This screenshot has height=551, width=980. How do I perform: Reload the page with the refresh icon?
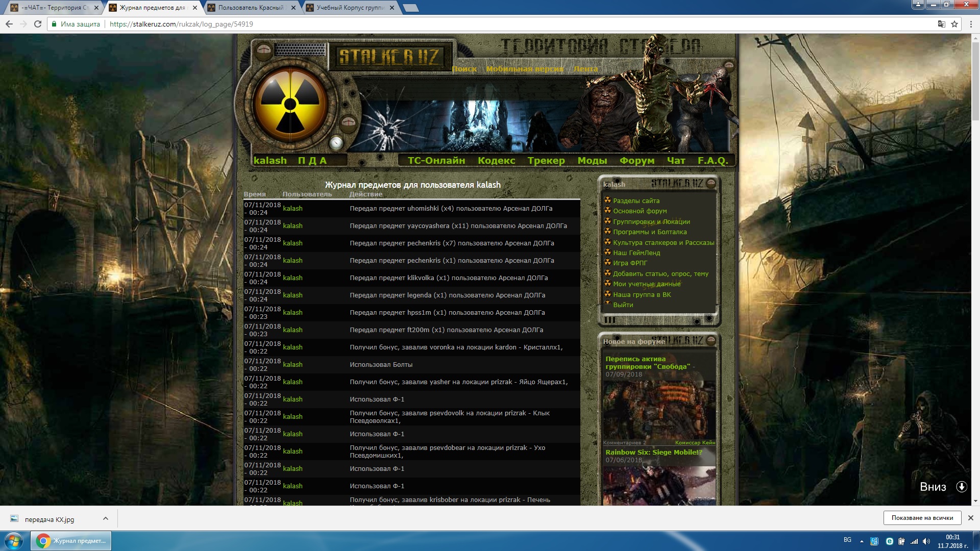coord(37,24)
